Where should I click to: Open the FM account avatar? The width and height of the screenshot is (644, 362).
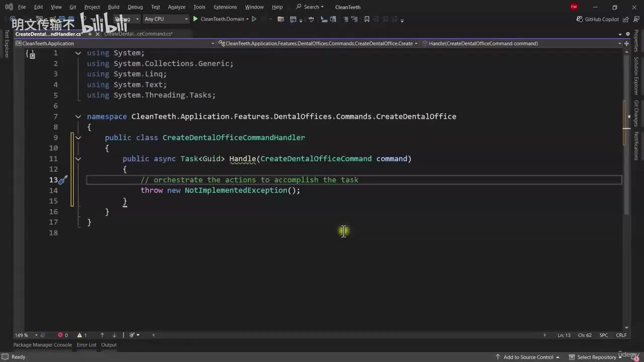pyautogui.click(x=574, y=7)
